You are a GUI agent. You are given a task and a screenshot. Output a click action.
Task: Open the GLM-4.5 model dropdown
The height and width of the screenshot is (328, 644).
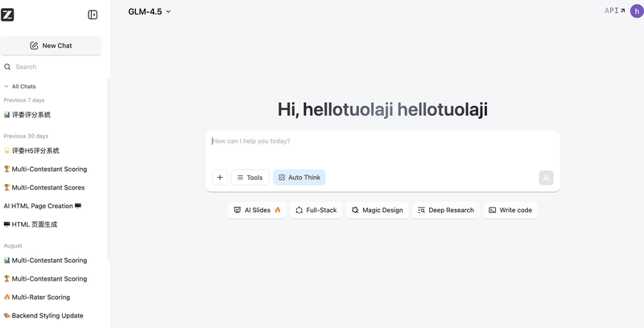click(150, 11)
